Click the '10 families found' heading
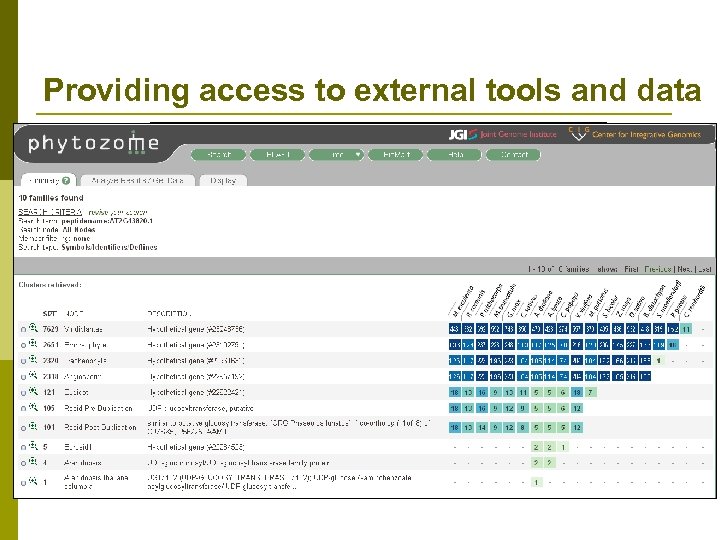 click(51, 198)
